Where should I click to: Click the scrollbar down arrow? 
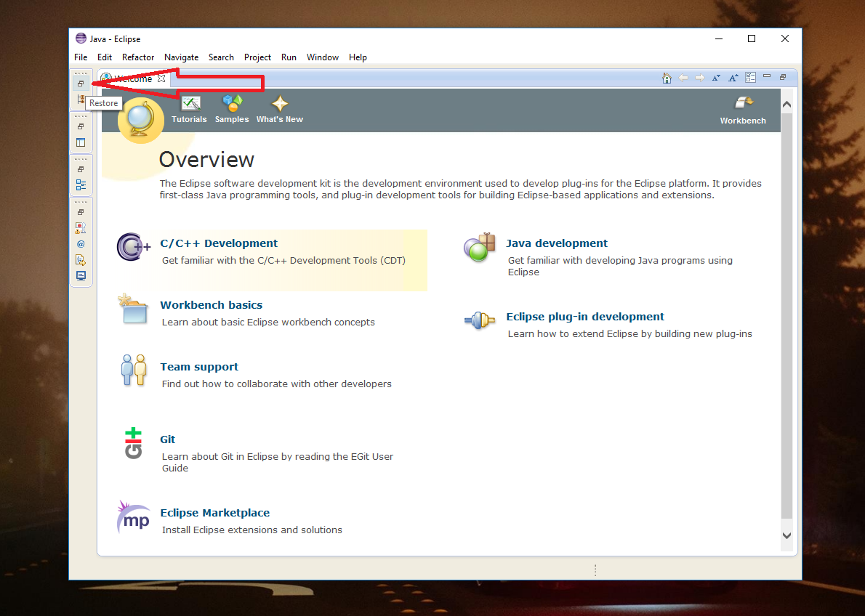pyautogui.click(x=786, y=535)
